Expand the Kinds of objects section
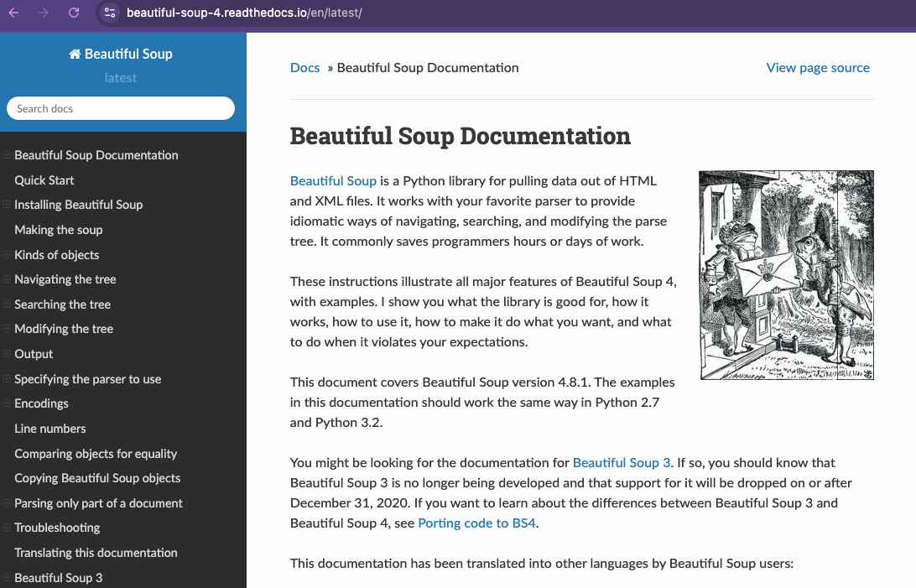Image resolution: width=916 pixels, height=588 pixels. point(7,255)
